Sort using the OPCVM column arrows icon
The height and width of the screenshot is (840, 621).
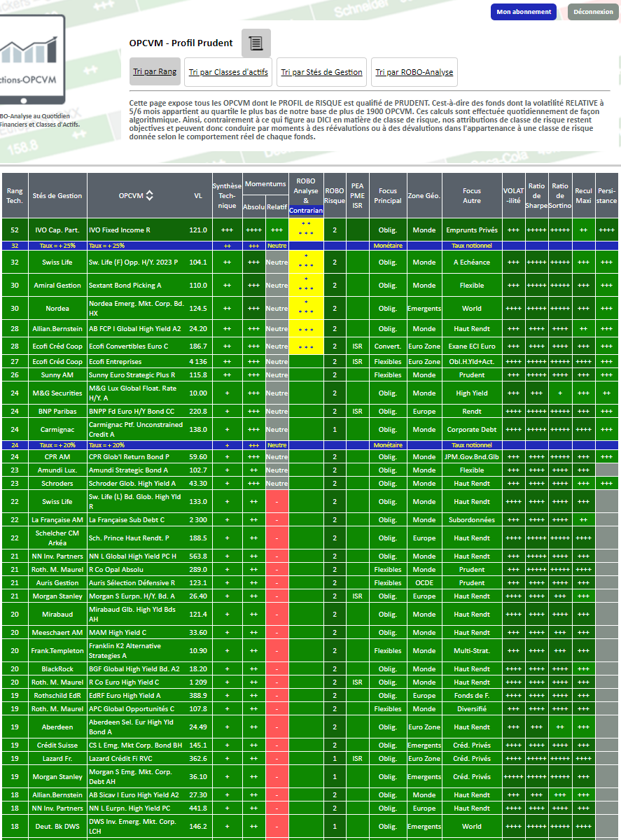[150, 196]
